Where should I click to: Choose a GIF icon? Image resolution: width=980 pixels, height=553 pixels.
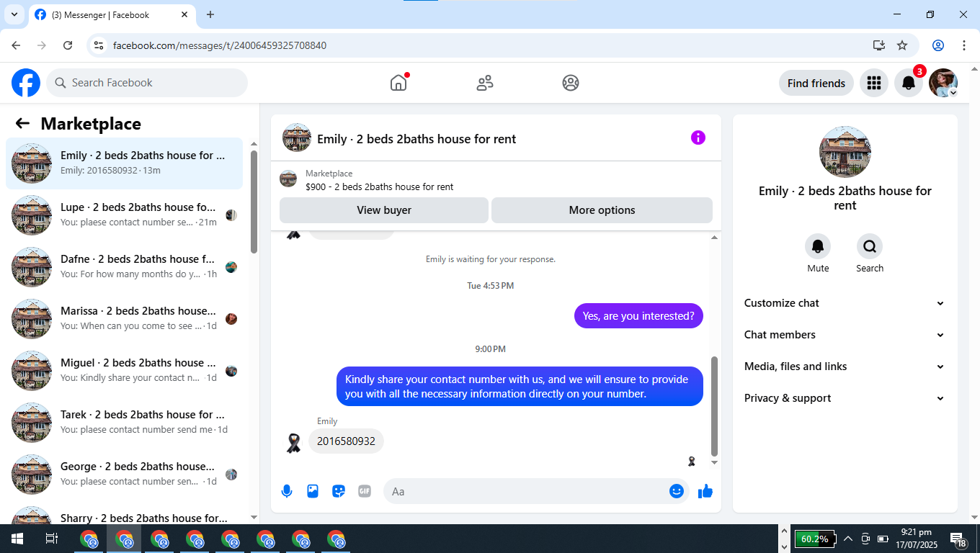click(x=365, y=491)
